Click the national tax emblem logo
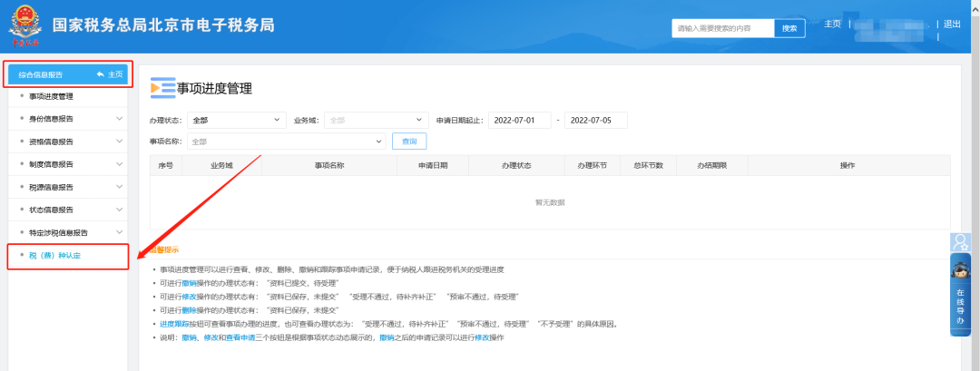Image resolution: width=980 pixels, height=371 pixels. click(25, 27)
